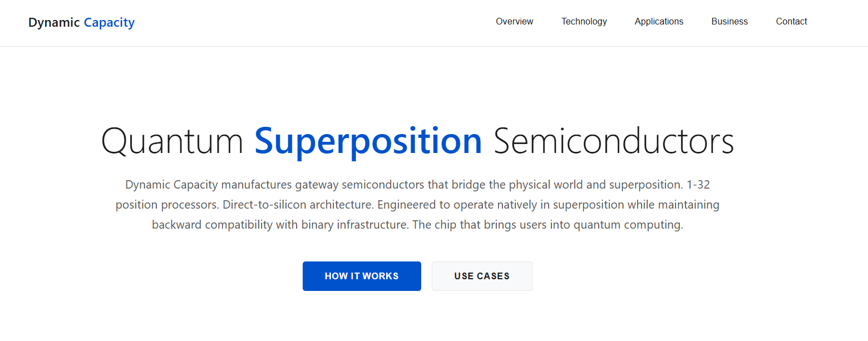Open the Business nav item

(729, 22)
